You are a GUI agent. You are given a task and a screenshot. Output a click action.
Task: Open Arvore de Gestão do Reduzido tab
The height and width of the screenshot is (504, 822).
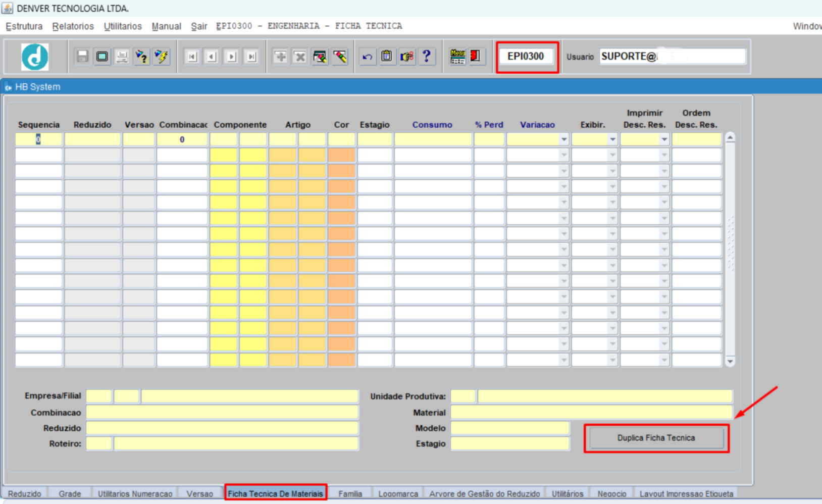485,493
